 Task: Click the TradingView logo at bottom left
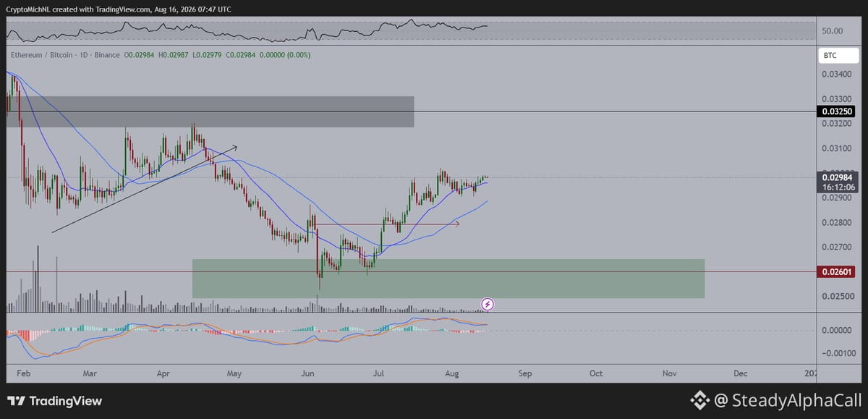[55, 401]
